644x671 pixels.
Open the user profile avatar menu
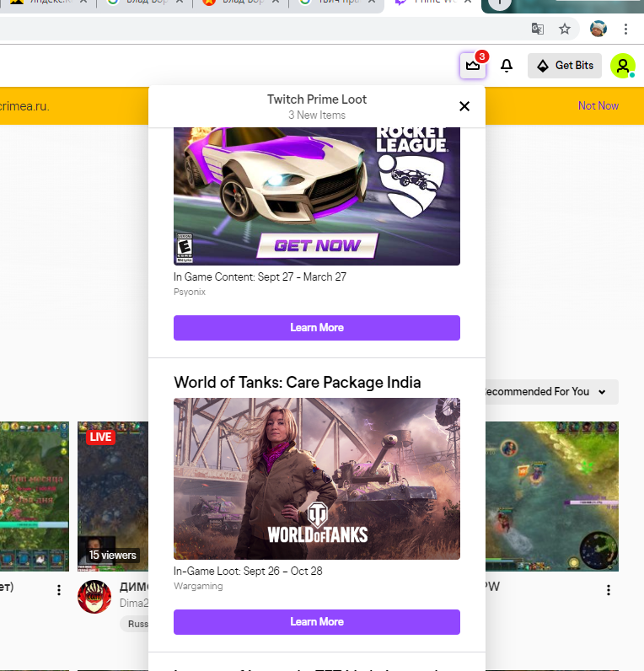click(x=623, y=66)
